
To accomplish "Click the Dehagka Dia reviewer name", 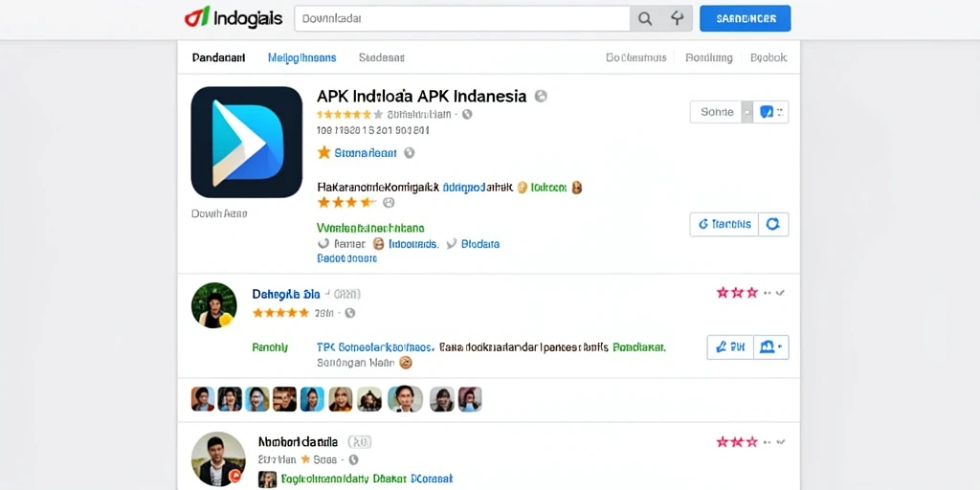I will pos(286,294).
